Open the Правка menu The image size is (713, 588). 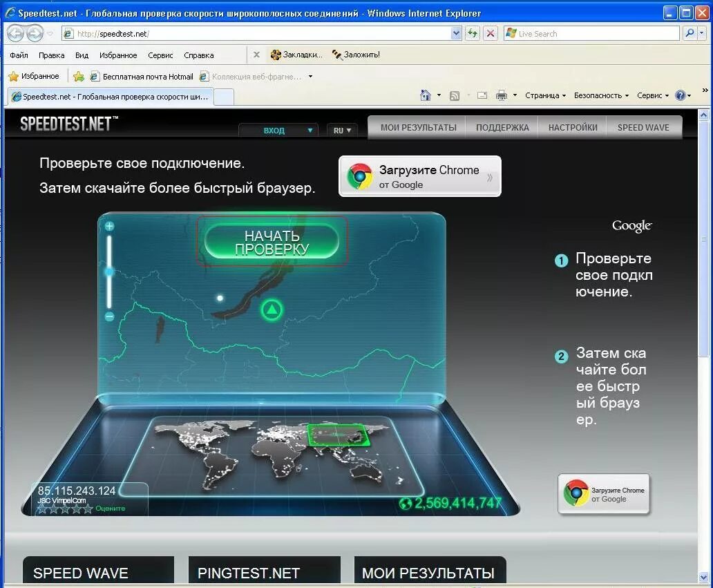[51, 55]
